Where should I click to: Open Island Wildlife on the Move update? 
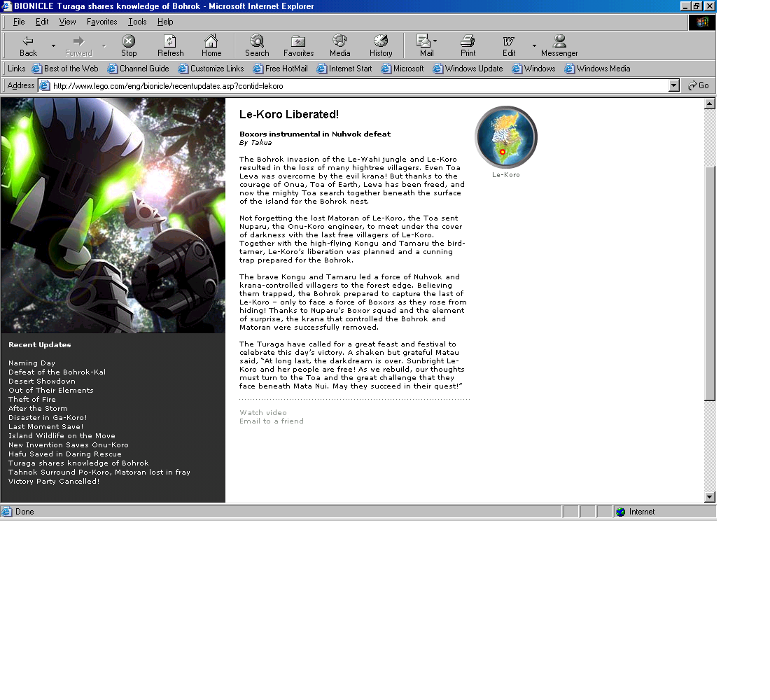coord(62,435)
